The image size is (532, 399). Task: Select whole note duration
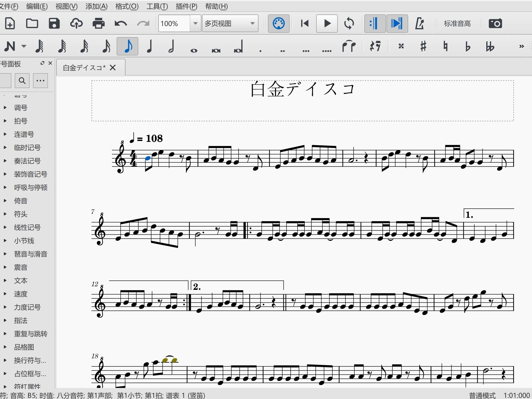point(194,50)
